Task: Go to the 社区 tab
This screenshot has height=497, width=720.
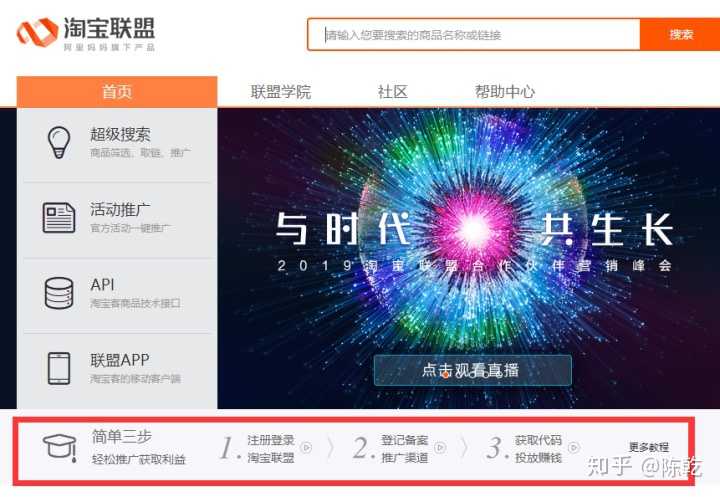Action: [x=393, y=91]
